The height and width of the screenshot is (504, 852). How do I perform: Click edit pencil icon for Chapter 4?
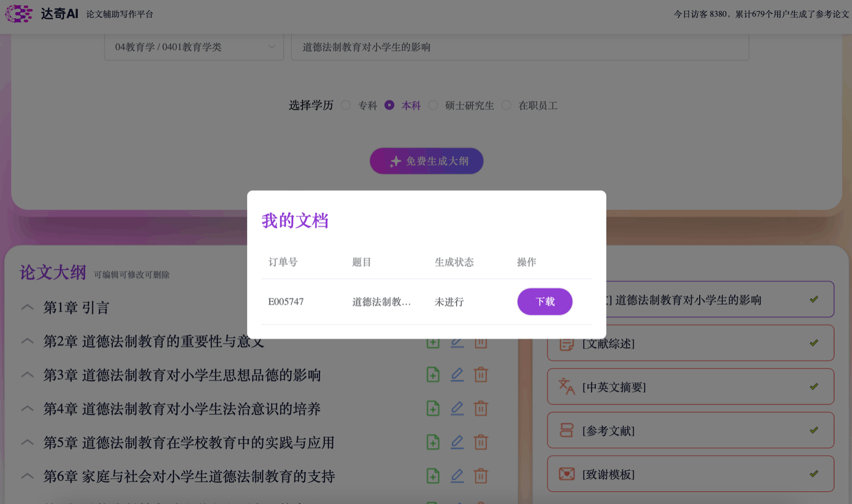point(457,409)
